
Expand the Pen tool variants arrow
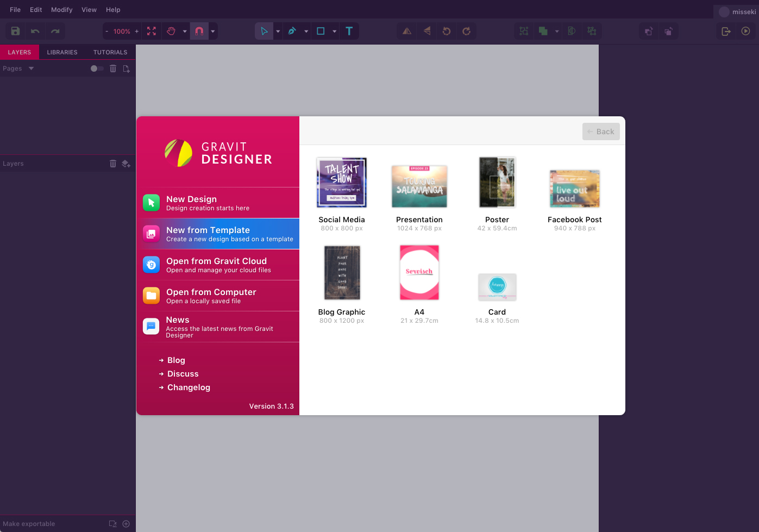(x=306, y=32)
